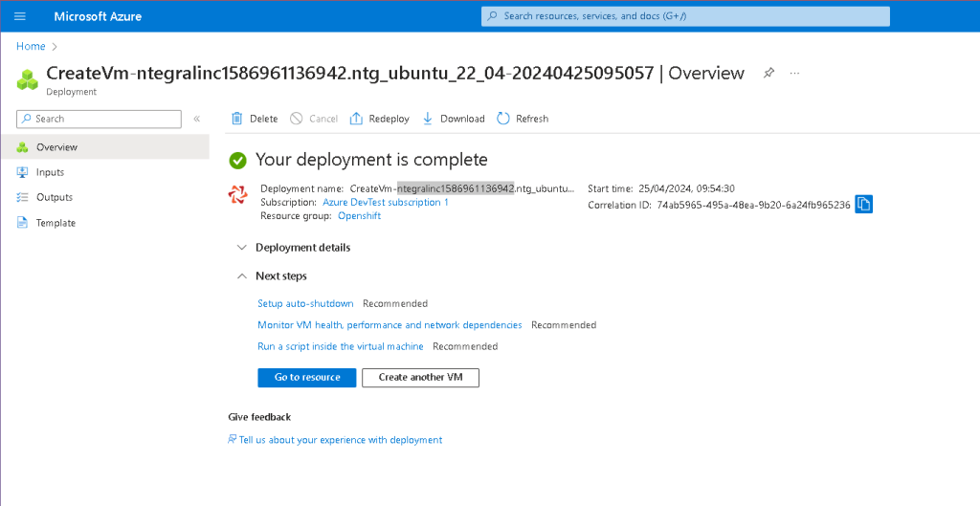Click the Template document icon

point(23,222)
